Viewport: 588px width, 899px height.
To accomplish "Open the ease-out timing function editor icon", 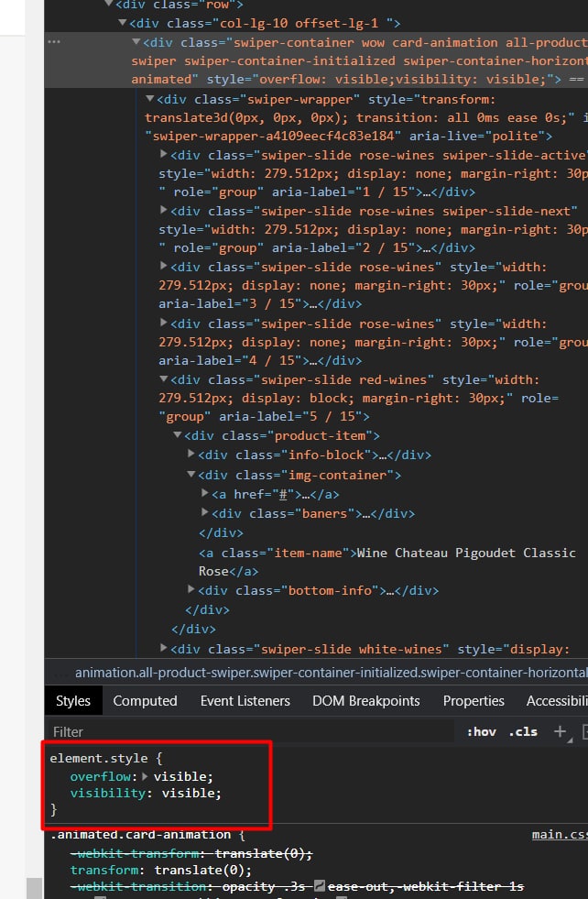I will [x=320, y=886].
